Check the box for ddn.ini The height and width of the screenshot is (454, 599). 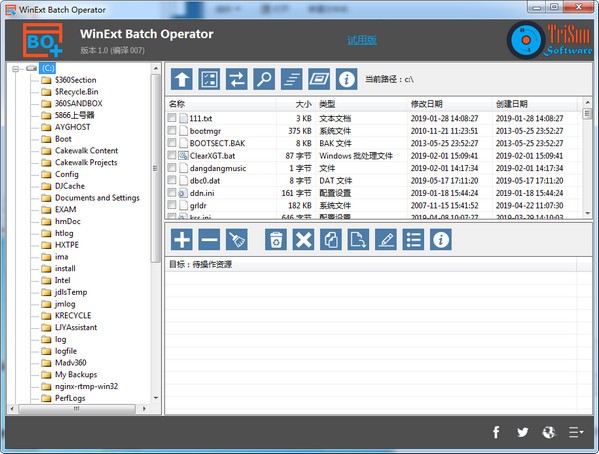coord(172,192)
